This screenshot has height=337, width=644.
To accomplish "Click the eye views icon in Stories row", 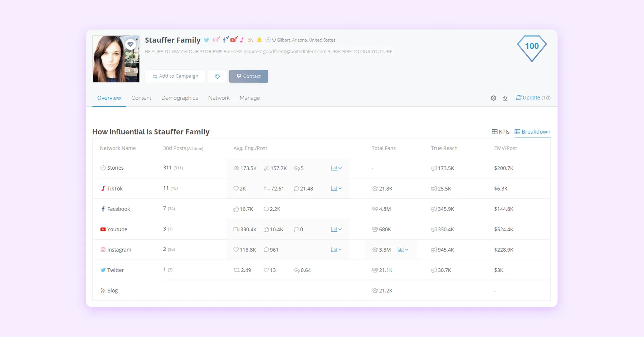I will (x=236, y=168).
